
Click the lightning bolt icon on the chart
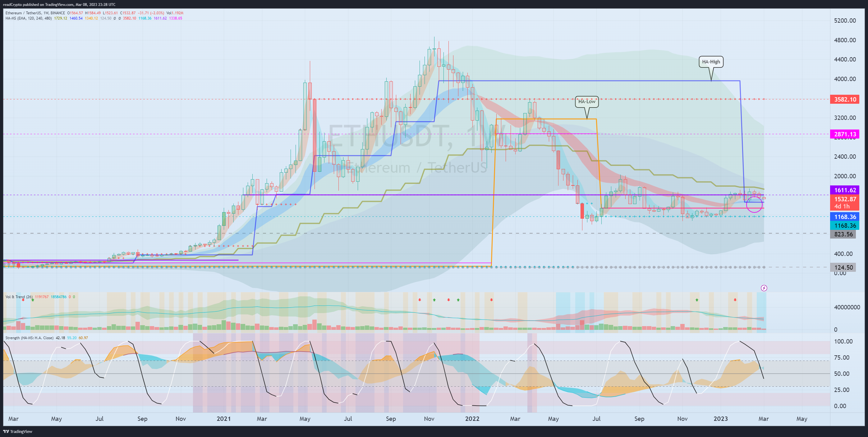[764, 288]
